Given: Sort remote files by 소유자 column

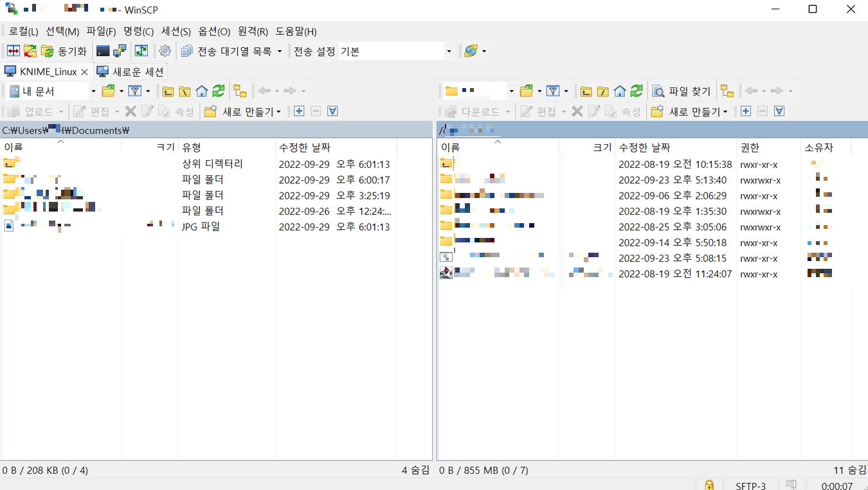Looking at the screenshot, I should click(826, 147).
